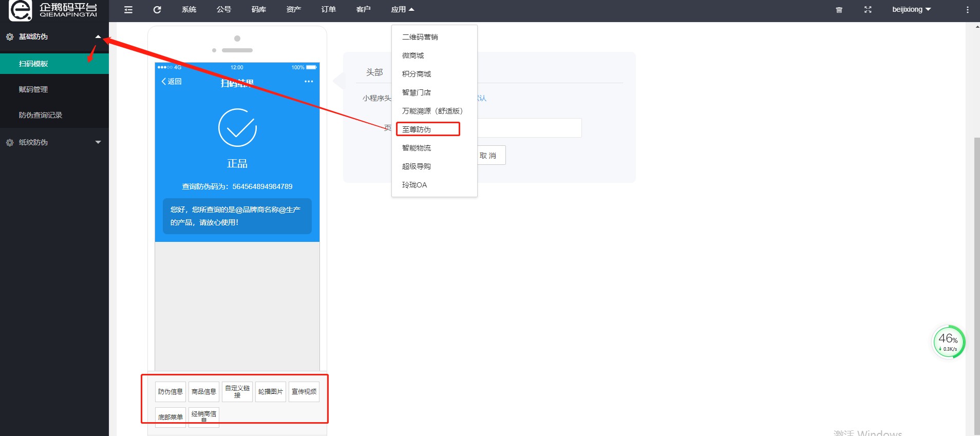
Task: Select 积分商城 from the app menu
Action: (x=435, y=74)
